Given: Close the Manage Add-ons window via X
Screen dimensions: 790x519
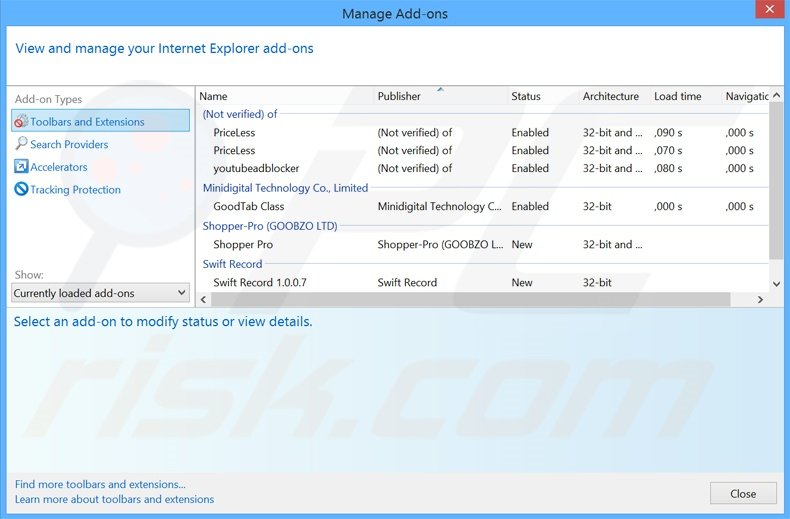Looking at the screenshot, I should pos(769,9).
